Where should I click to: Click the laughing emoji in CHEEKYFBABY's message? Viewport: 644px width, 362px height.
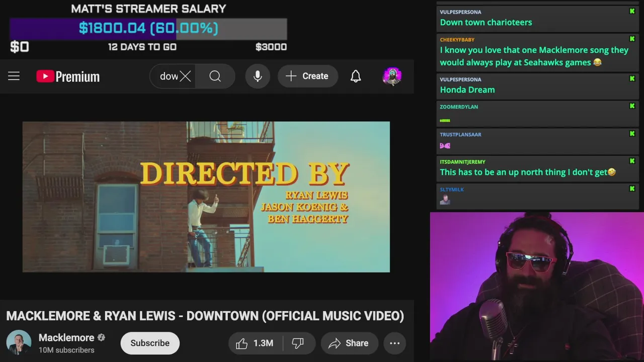click(x=597, y=62)
